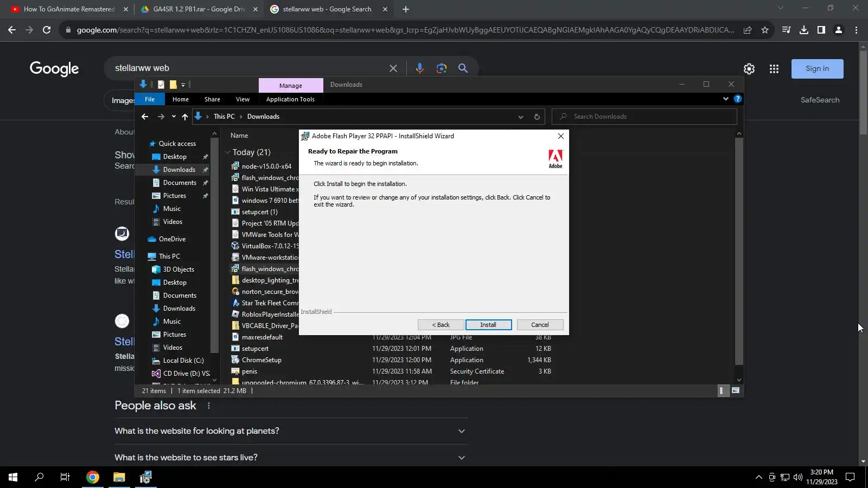Click the Name column header

tap(239, 136)
